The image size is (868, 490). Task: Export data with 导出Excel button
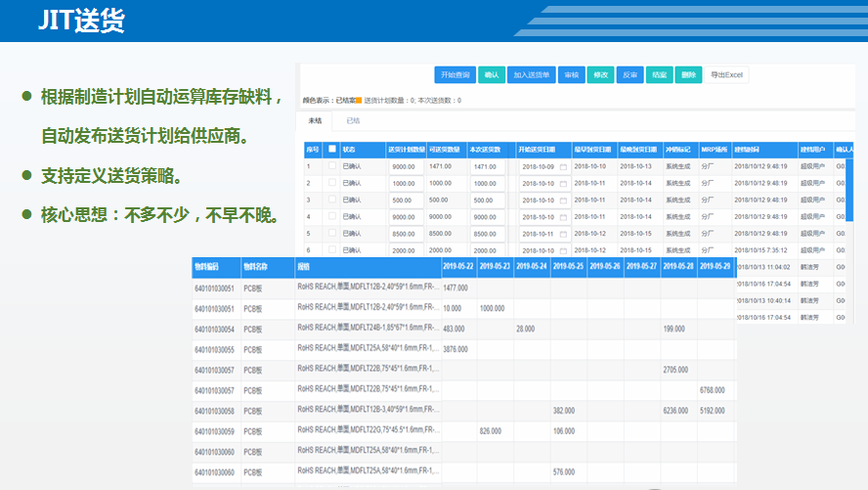tap(727, 74)
